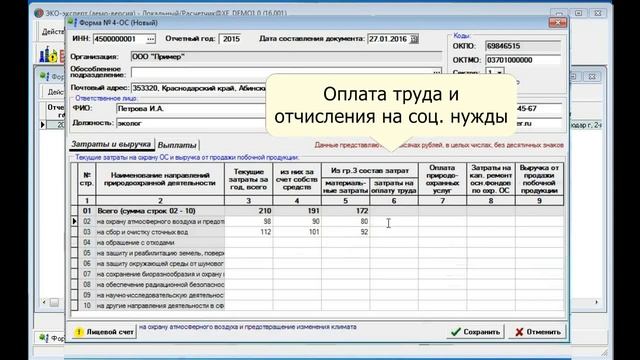Click cell value 92 in row 03
640x360 pixels.
346,232
